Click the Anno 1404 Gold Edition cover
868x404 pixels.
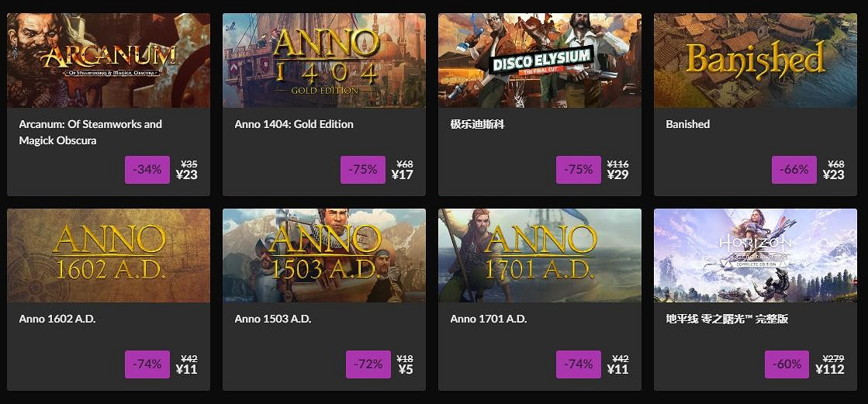(324, 60)
